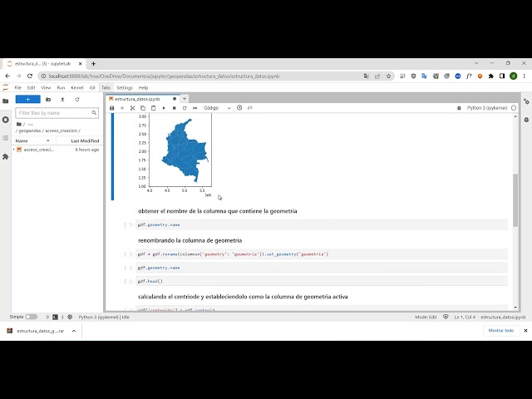This screenshot has width=532, height=399.
Task: Sort files by Last Modified column header
Action: [x=80, y=140]
